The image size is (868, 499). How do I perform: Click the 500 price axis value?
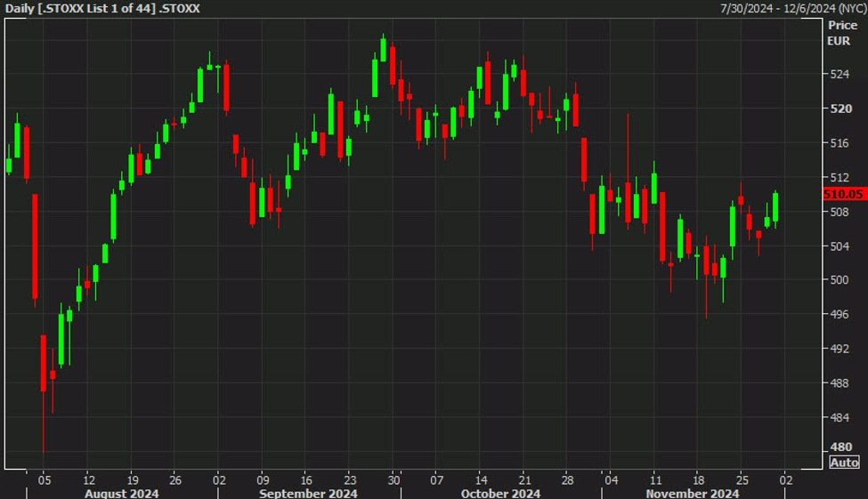pyautogui.click(x=840, y=280)
